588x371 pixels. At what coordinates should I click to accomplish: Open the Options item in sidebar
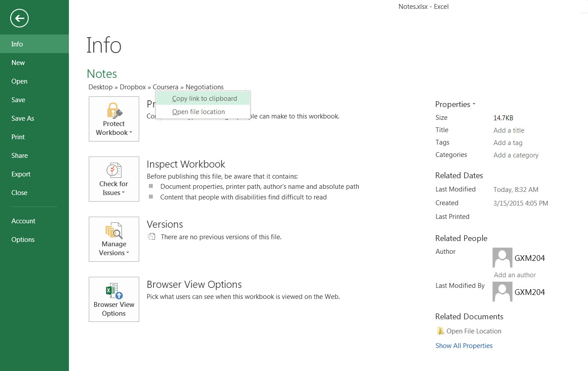coord(23,240)
